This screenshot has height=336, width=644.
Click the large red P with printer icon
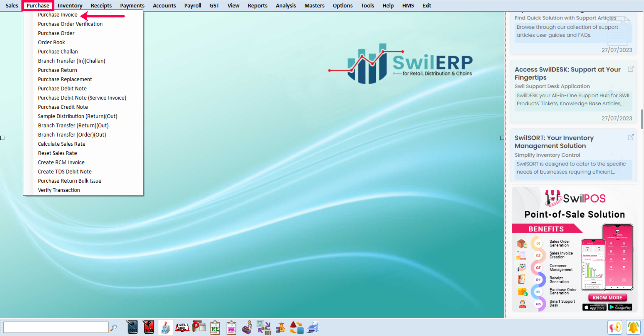199,327
